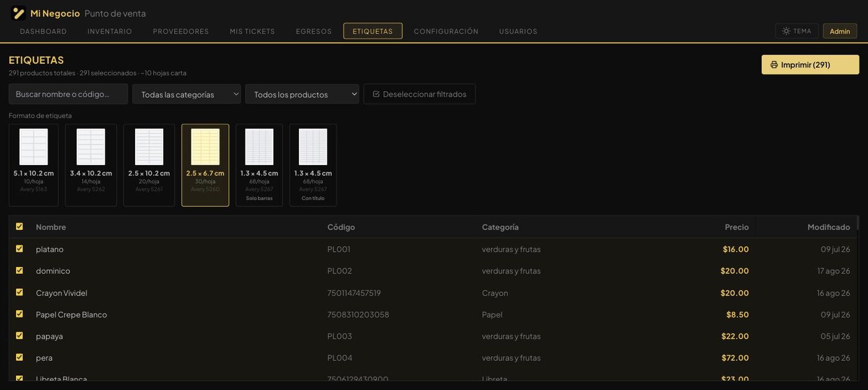Viewport: 868px width, 390px height.
Task: Expand the Todos los productos dropdown
Action: tap(302, 94)
